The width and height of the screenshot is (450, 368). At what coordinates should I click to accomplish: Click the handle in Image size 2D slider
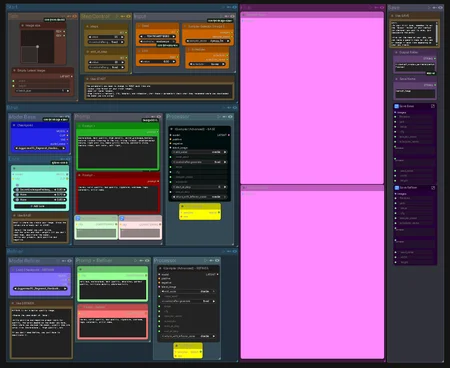tap(37, 47)
